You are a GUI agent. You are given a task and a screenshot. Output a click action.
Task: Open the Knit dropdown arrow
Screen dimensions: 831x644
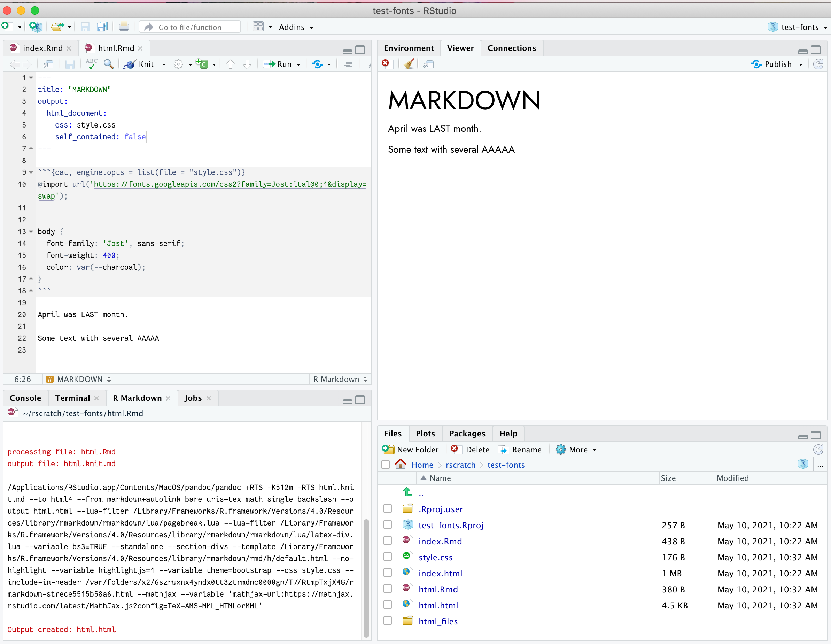pyautogui.click(x=164, y=64)
